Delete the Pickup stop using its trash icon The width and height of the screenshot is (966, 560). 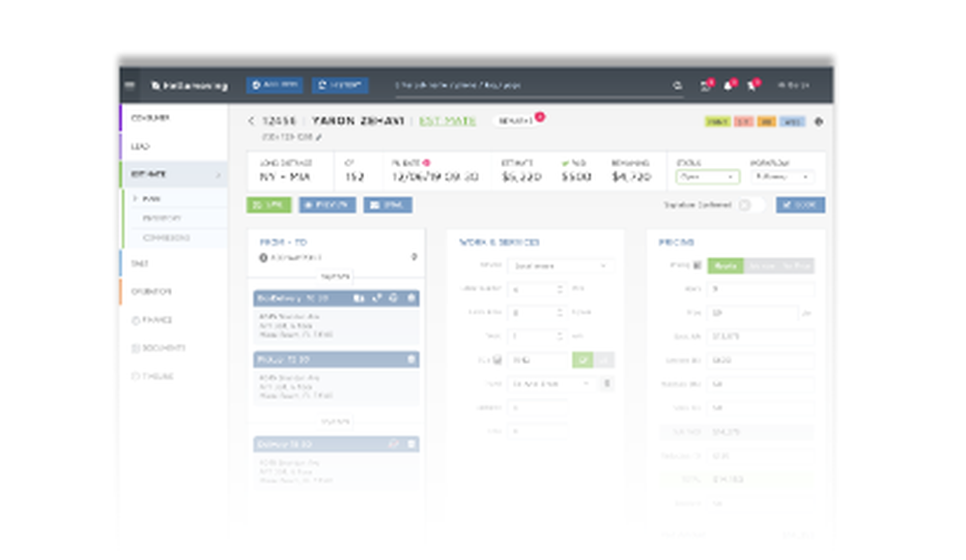(x=411, y=359)
